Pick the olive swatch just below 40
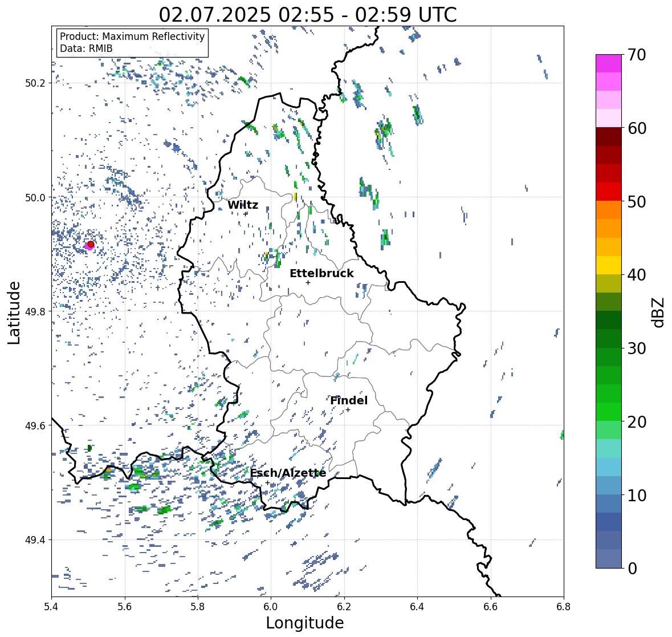 pos(609,283)
